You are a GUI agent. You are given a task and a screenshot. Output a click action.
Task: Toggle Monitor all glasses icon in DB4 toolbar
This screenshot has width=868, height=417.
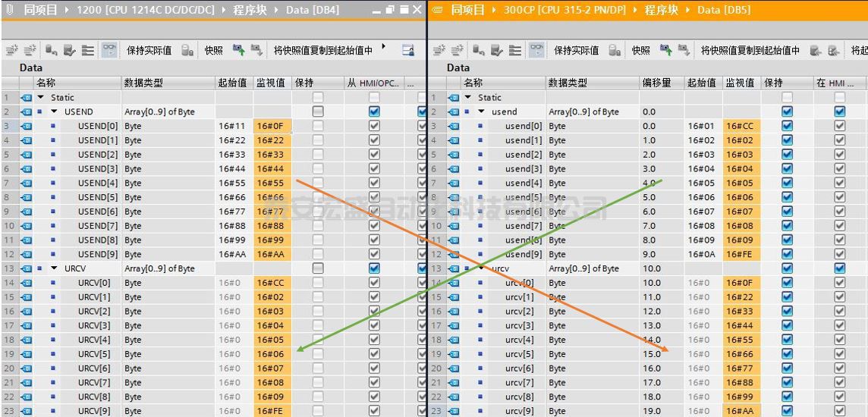[109, 51]
